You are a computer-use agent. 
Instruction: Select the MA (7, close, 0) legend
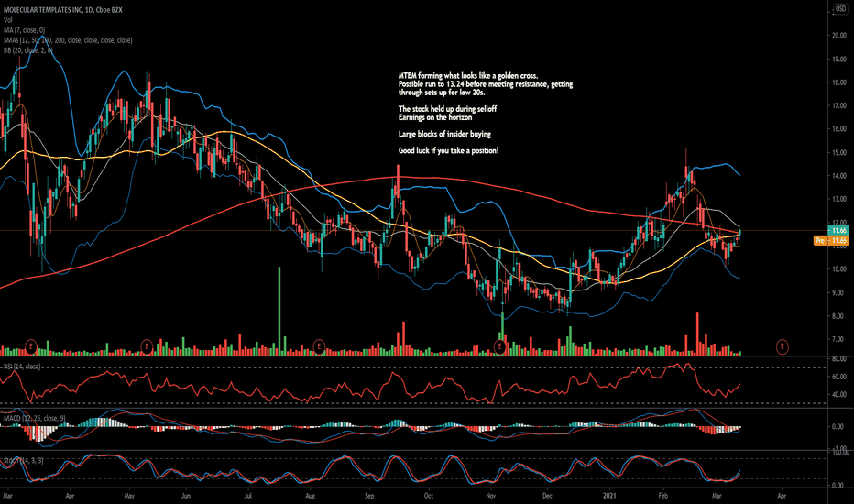click(25, 30)
